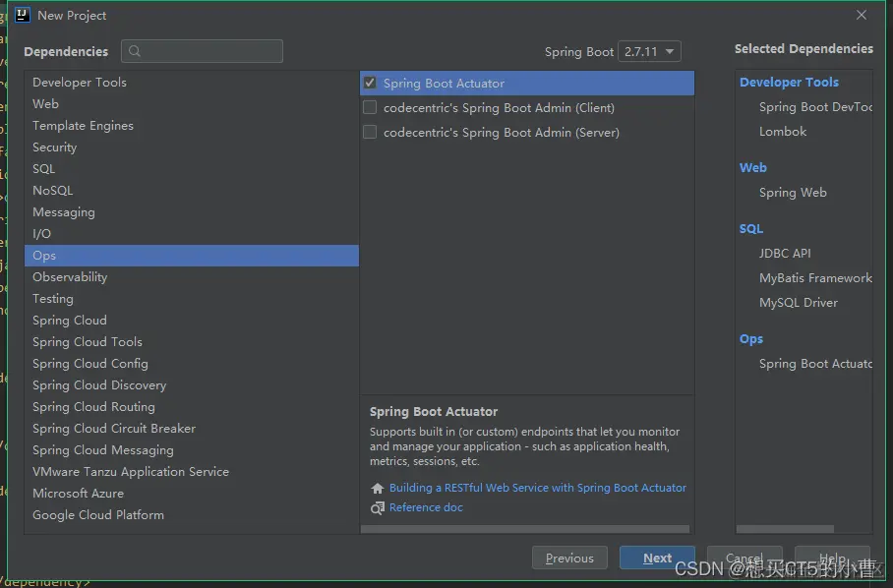Click the search magnifier icon in Dependencies field
Viewport: 893px width, 588px height.
pos(135,51)
